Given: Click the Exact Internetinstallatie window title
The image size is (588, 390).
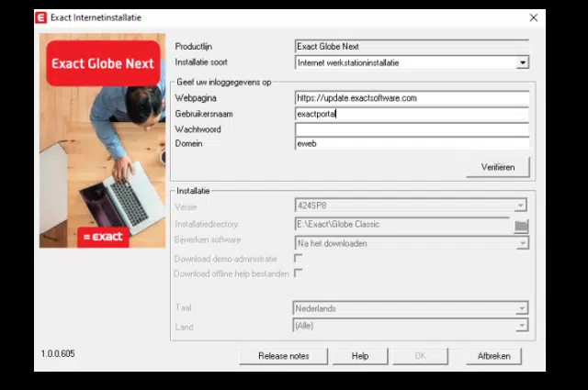Looking at the screenshot, I should coord(96,17).
